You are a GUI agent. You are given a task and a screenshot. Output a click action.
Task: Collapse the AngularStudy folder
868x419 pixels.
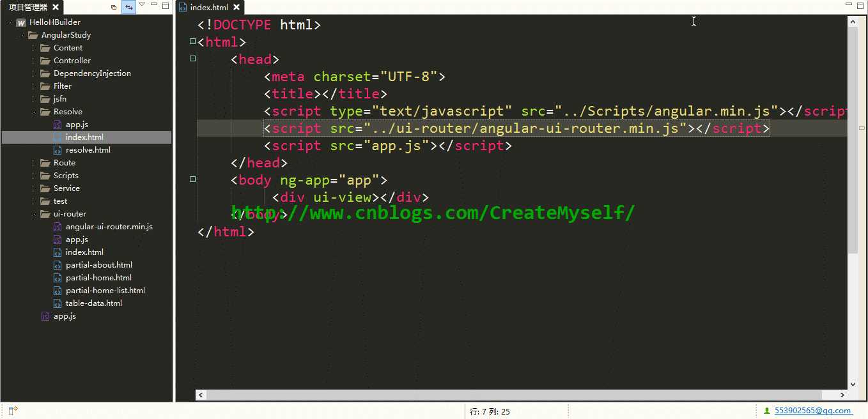(22, 35)
